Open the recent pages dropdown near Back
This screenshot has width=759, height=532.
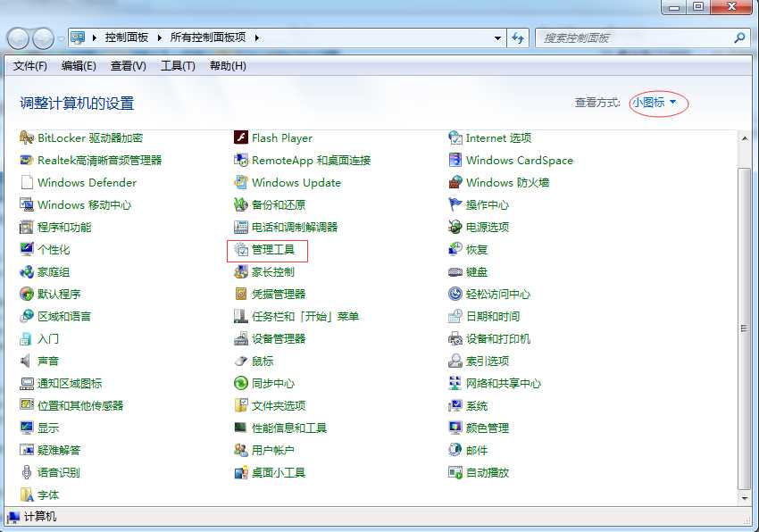click(x=61, y=38)
